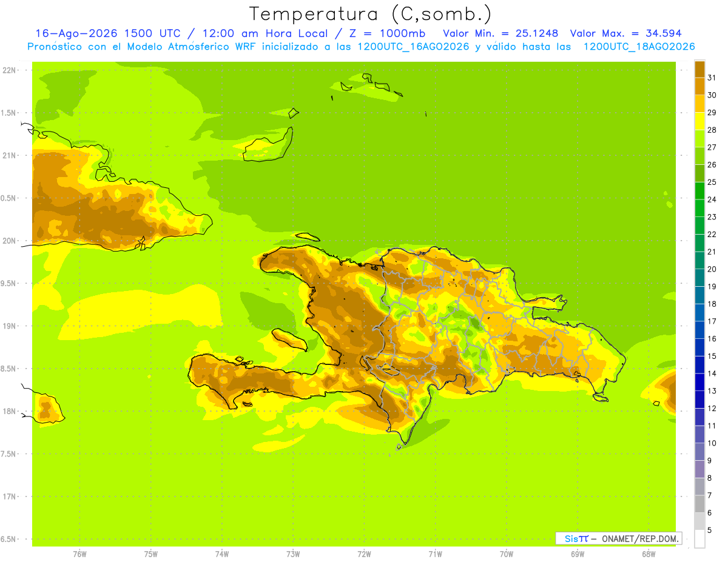Click the "74W" longitude axis label
Image resolution: width=728 pixels, height=562 pixels.
[222, 554]
